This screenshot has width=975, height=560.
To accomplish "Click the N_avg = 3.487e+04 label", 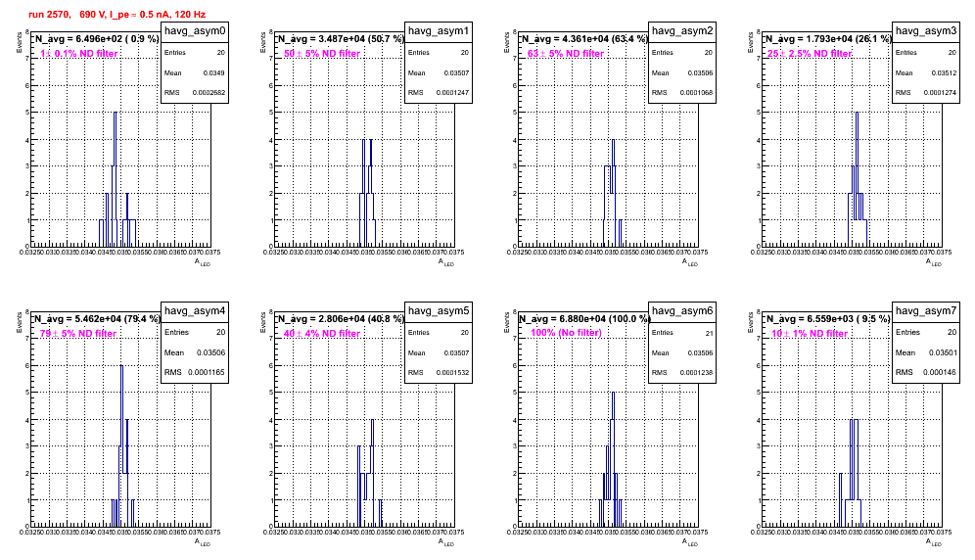I will pyautogui.click(x=340, y=38).
